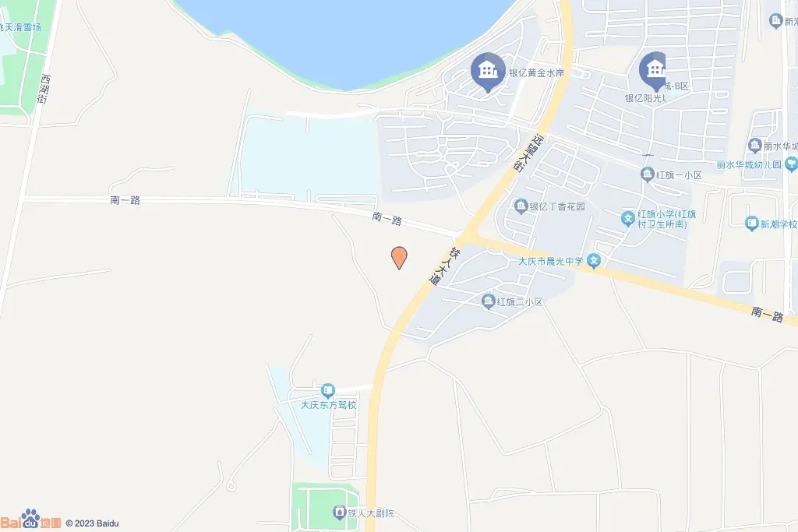Click the orange location pin marker

399,257
